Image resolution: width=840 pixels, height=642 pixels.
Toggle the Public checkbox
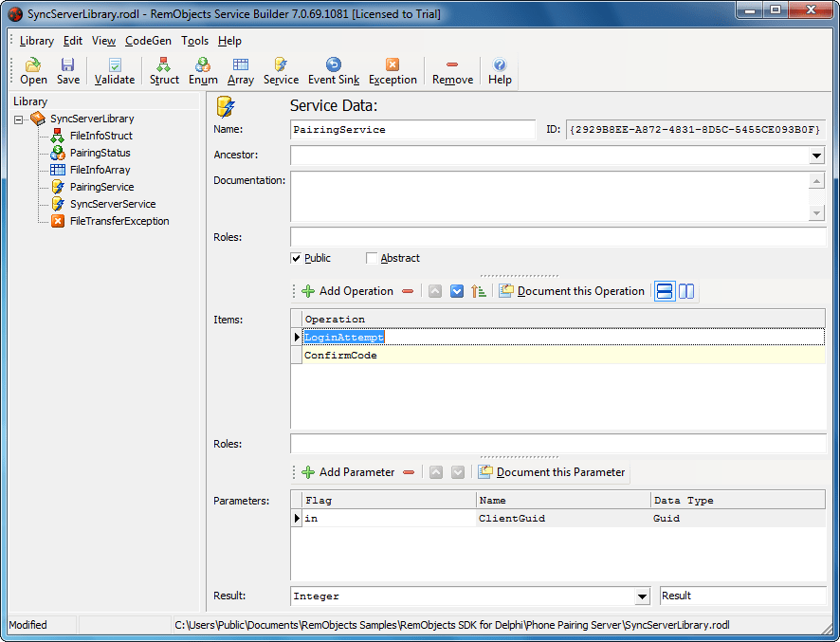click(296, 258)
